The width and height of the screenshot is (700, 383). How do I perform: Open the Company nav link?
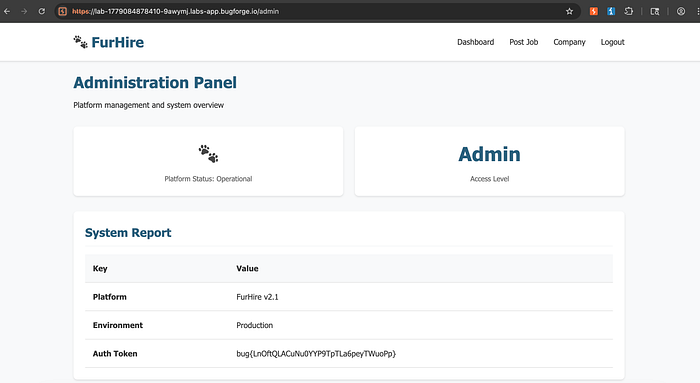(569, 42)
